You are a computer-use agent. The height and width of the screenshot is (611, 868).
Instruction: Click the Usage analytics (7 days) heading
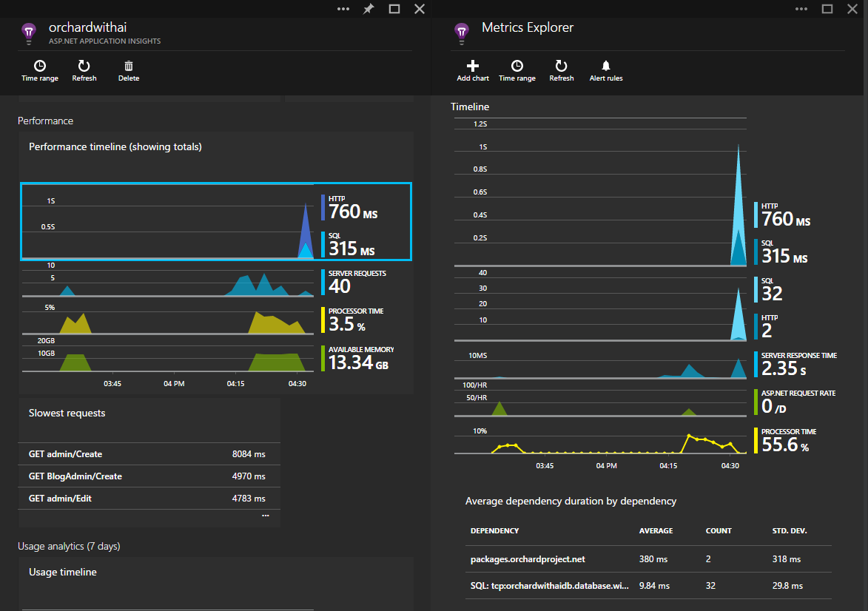(69, 546)
